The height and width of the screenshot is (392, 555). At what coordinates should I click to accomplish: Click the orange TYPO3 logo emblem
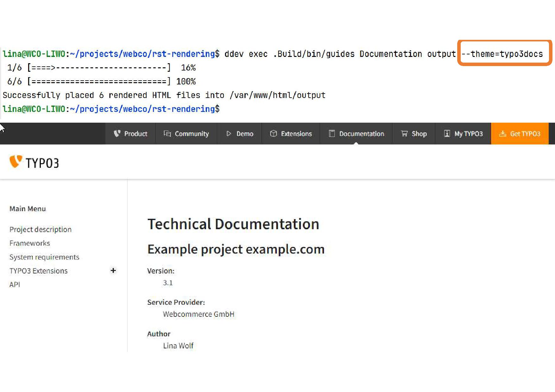[16, 161]
